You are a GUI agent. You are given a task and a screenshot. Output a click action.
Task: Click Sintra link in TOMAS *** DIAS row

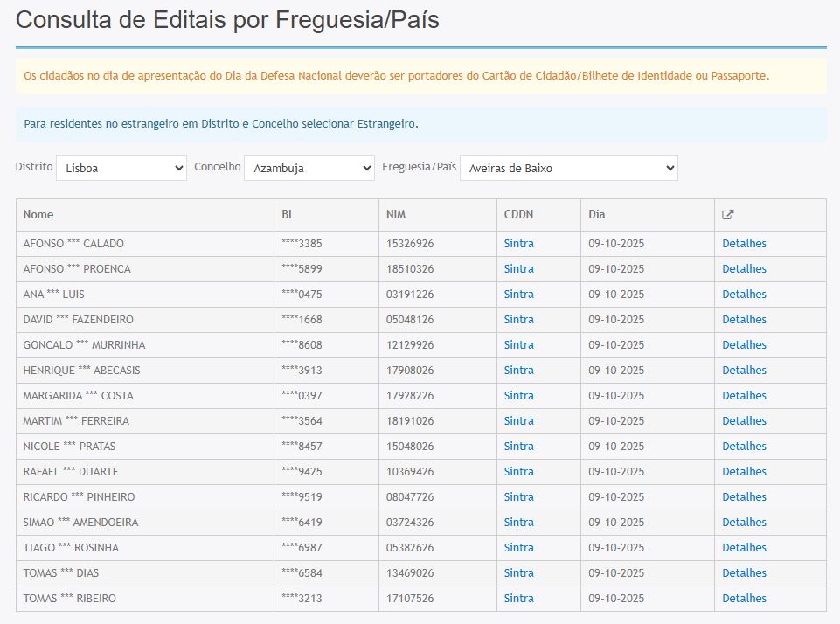[518, 573]
